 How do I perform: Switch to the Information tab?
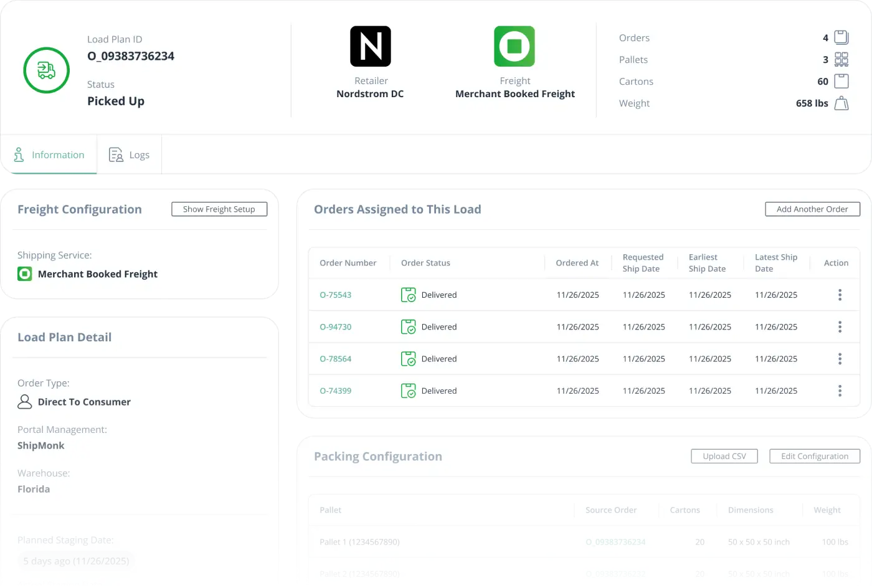pos(49,154)
